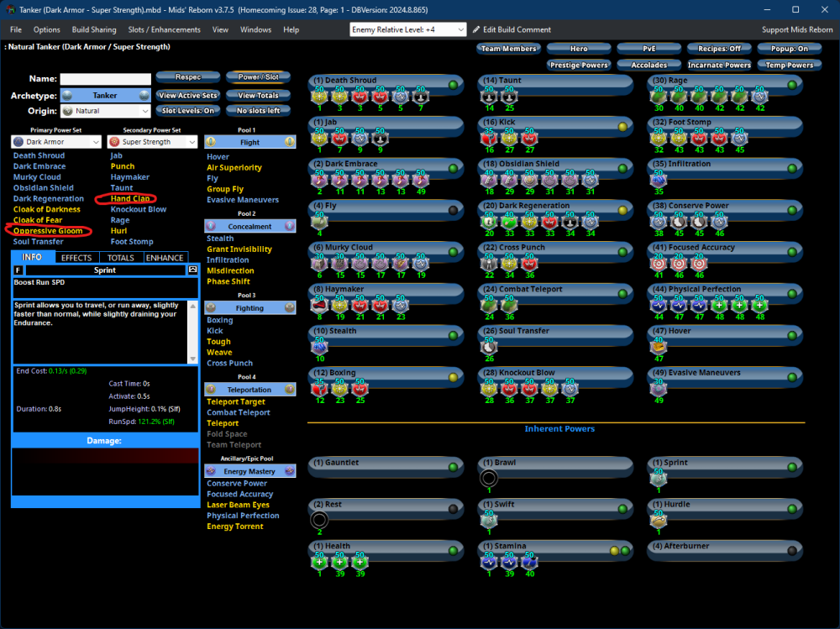Click the enhancement icon under Evasive Maneuvers power
The width and height of the screenshot is (840, 629).
659,387
